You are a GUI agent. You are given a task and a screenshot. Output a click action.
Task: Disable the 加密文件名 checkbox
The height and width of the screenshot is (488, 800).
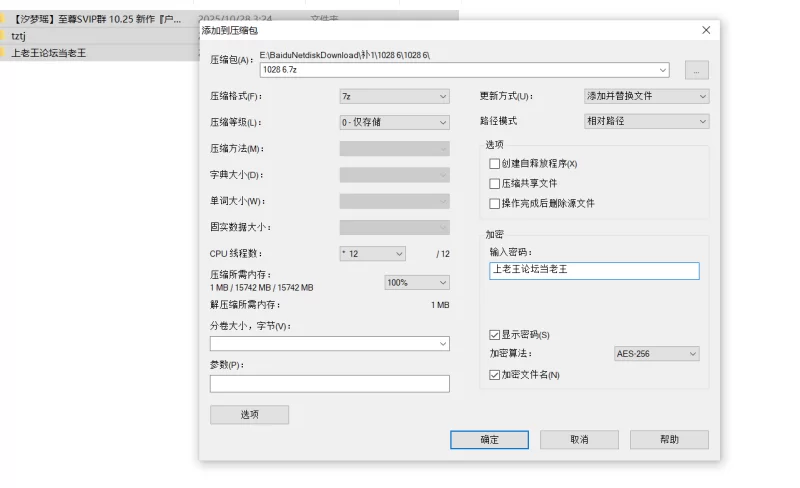click(494, 374)
